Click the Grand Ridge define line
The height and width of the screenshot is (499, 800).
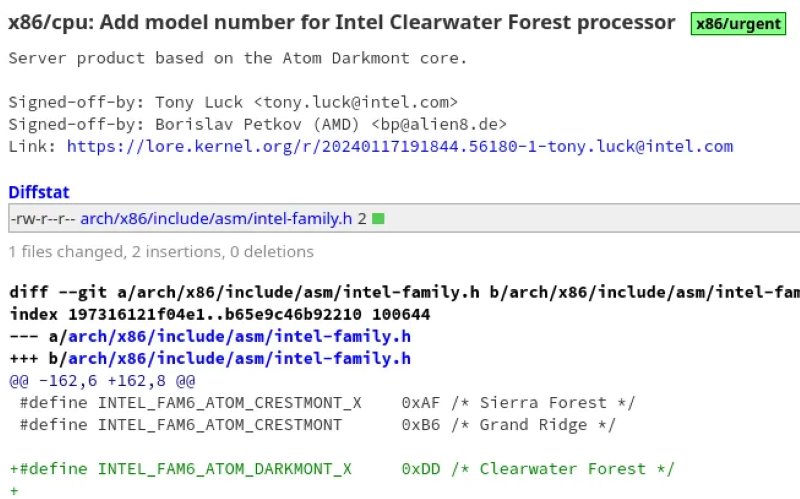tap(317, 425)
